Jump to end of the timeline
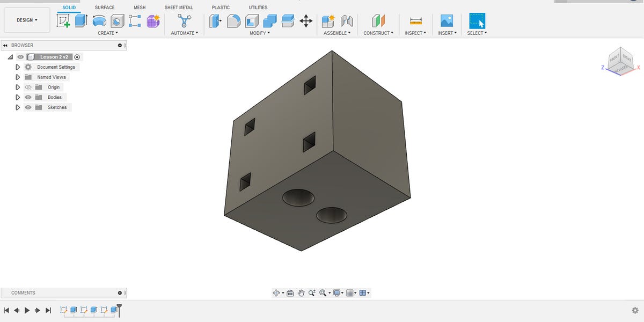Screen dimensions: 644x322 coord(48,310)
